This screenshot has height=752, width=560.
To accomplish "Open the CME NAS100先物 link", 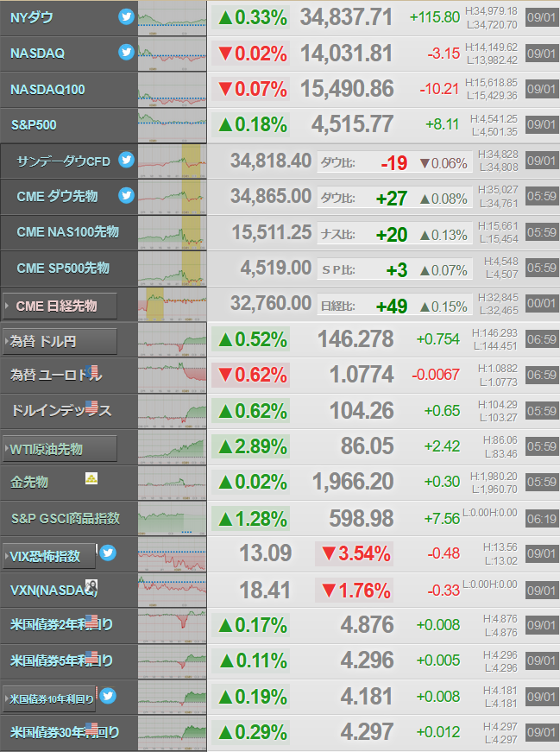I will point(67,232).
